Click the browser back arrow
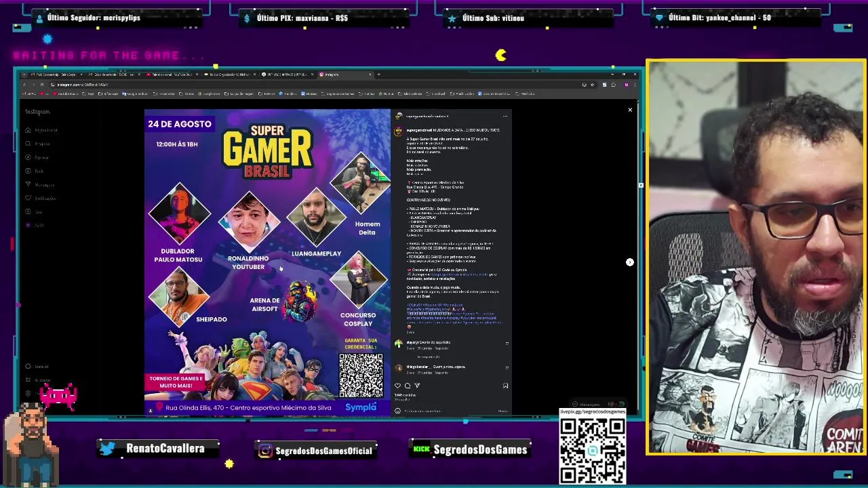Image resolution: width=868 pixels, height=488 pixels. [x=24, y=85]
